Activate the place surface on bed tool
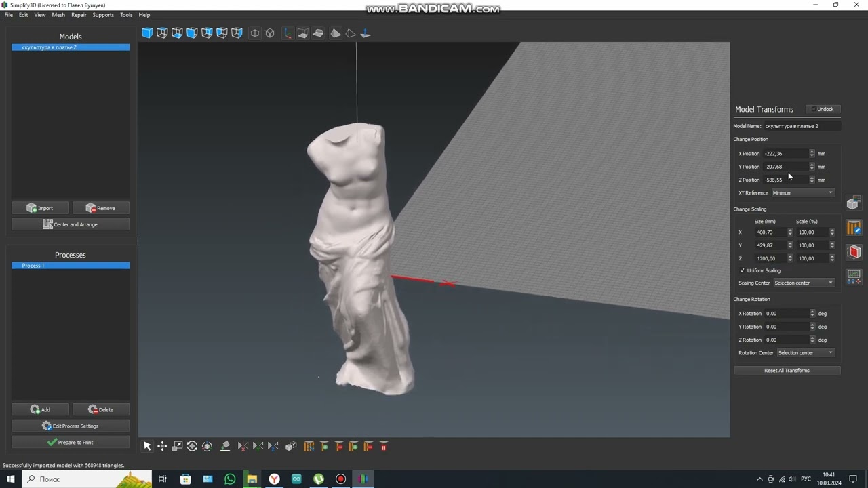 pos(225,446)
